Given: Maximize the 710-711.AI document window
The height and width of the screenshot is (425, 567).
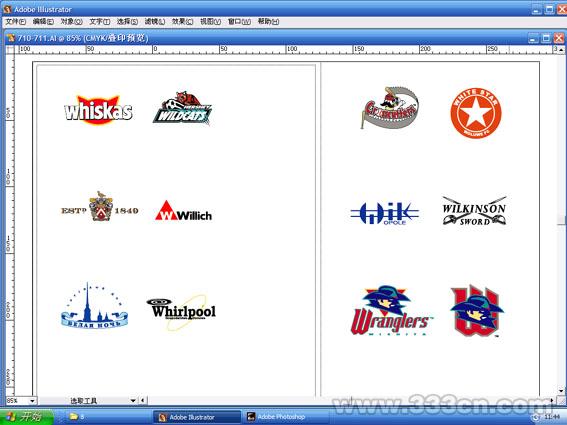Looking at the screenshot, I should 546,38.
